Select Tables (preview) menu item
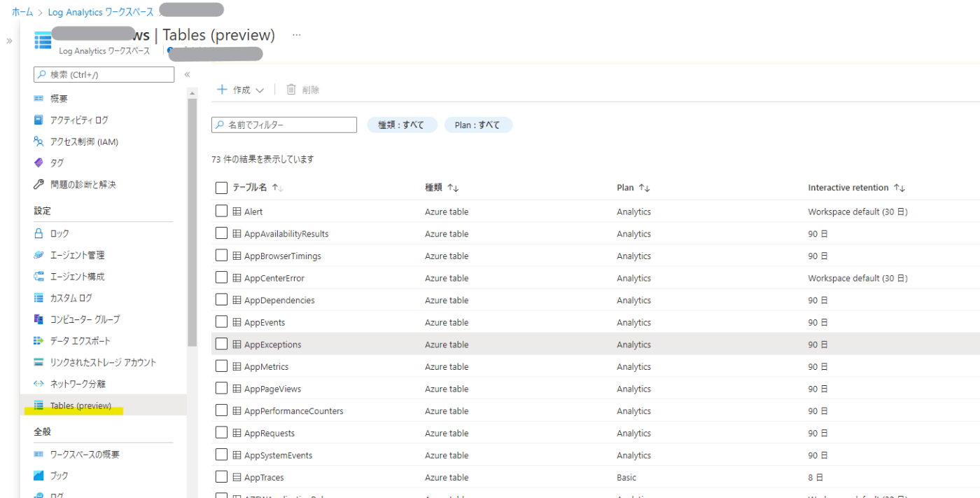Viewport: 980px width, 498px height. [104, 406]
